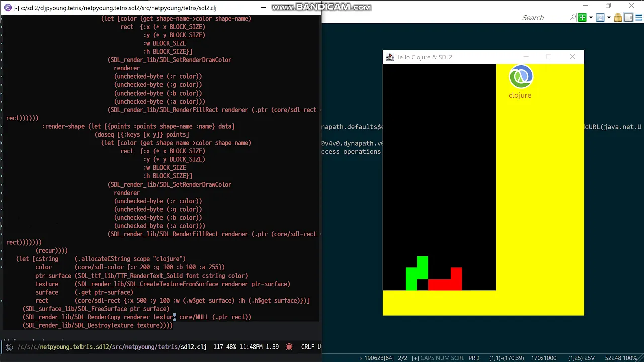Click the green new console plus icon
The image size is (644, 362).
tap(582, 18)
